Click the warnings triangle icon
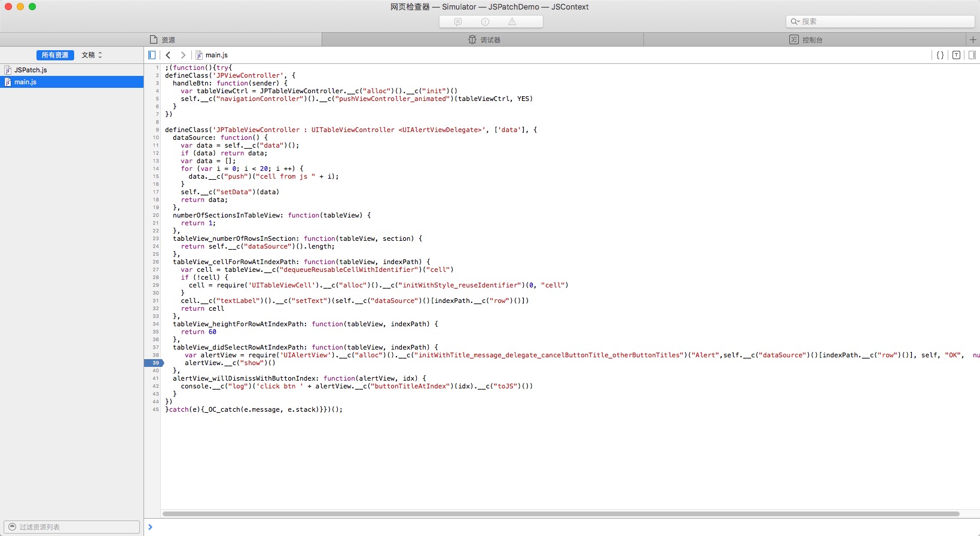Image resolution: width=980 pixels, height=536 pixels. 512,22
